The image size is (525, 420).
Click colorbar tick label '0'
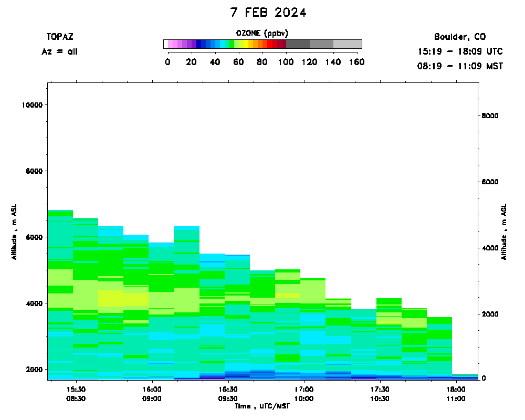point(168,62)
